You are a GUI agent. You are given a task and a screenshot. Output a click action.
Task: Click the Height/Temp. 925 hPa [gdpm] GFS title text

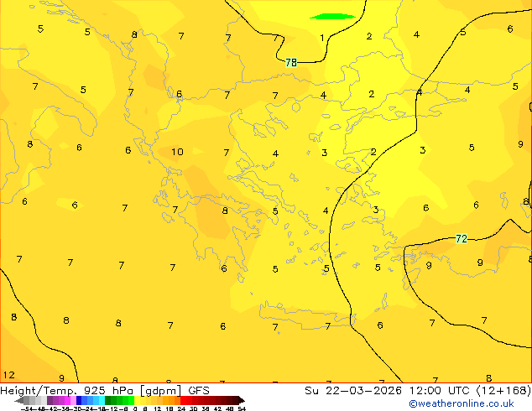105,391
